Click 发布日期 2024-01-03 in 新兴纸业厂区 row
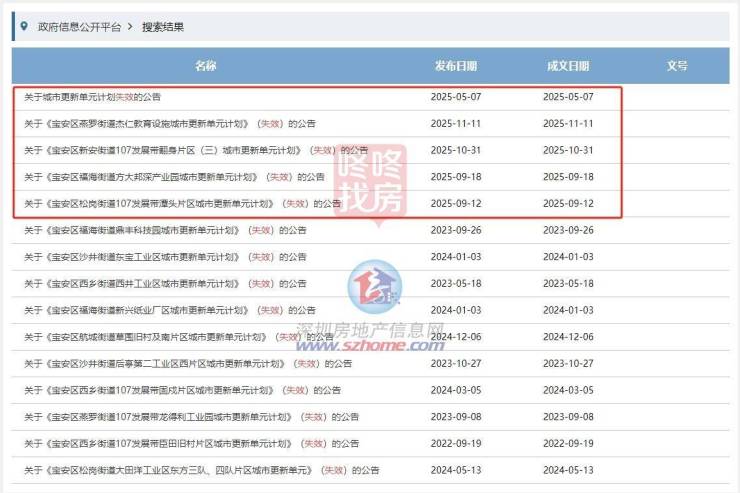 [456, 310]
